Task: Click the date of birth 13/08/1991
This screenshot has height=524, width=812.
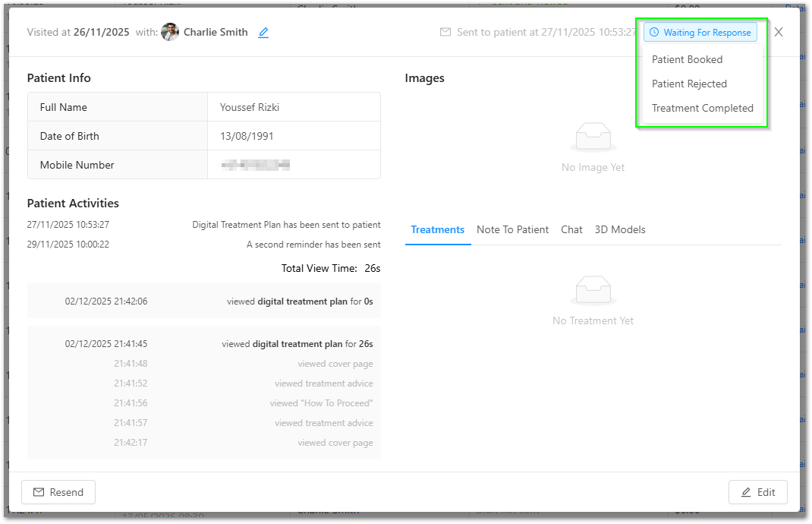Action: coord(247,136)
